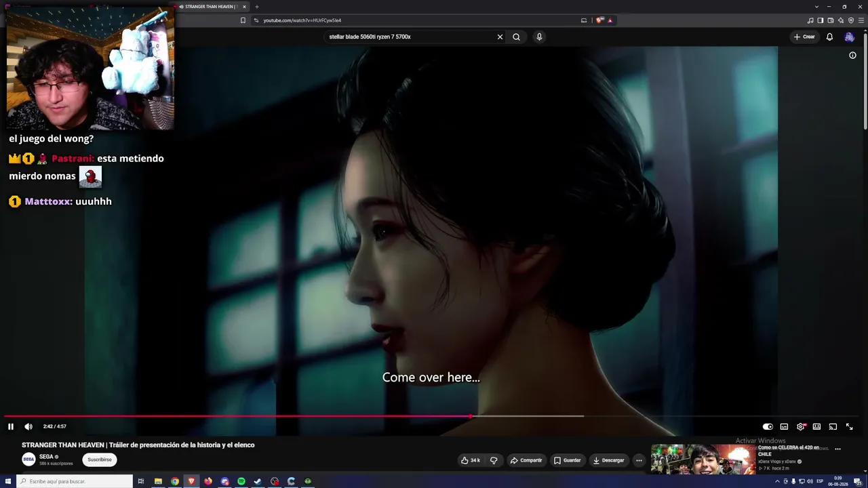The width and height of the screenshot is (868, 488).
Task: Start voice search with microphone
Action: [539, 37]
